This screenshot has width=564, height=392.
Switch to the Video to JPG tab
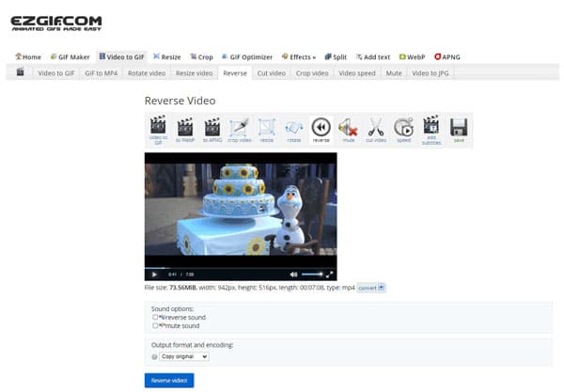pyautogui.click(x=431, y=73)
